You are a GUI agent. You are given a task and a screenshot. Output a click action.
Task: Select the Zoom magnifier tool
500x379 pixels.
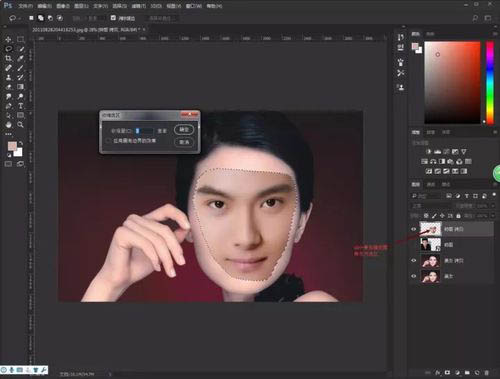(x=20, y=125)
